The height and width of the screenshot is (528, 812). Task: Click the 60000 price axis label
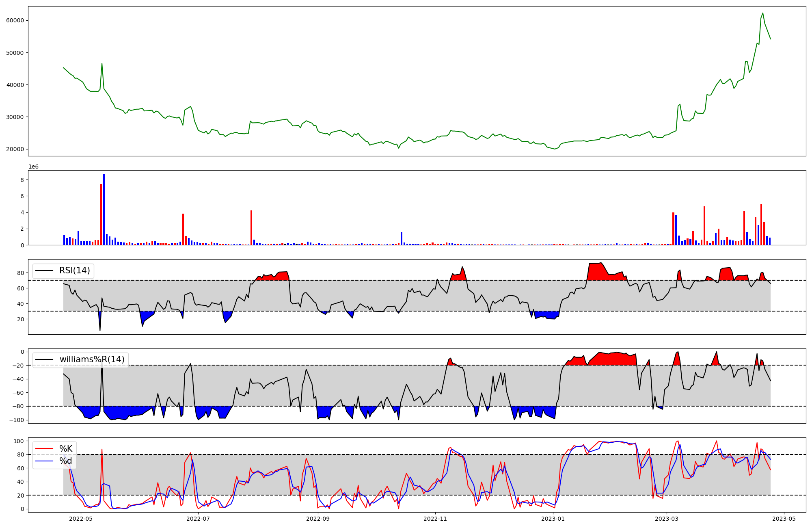(x=15, y=21)
